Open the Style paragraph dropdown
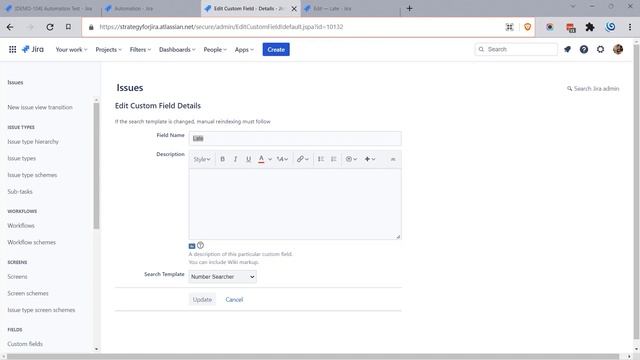The width and height of the screenshot is (640, 360). tap(202, 159)
